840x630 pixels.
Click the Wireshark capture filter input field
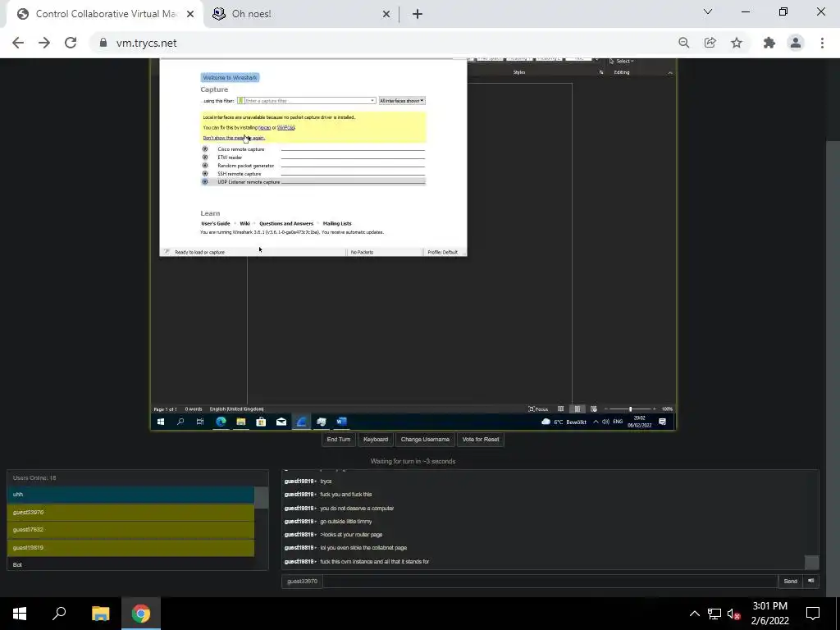coord(308,101)
